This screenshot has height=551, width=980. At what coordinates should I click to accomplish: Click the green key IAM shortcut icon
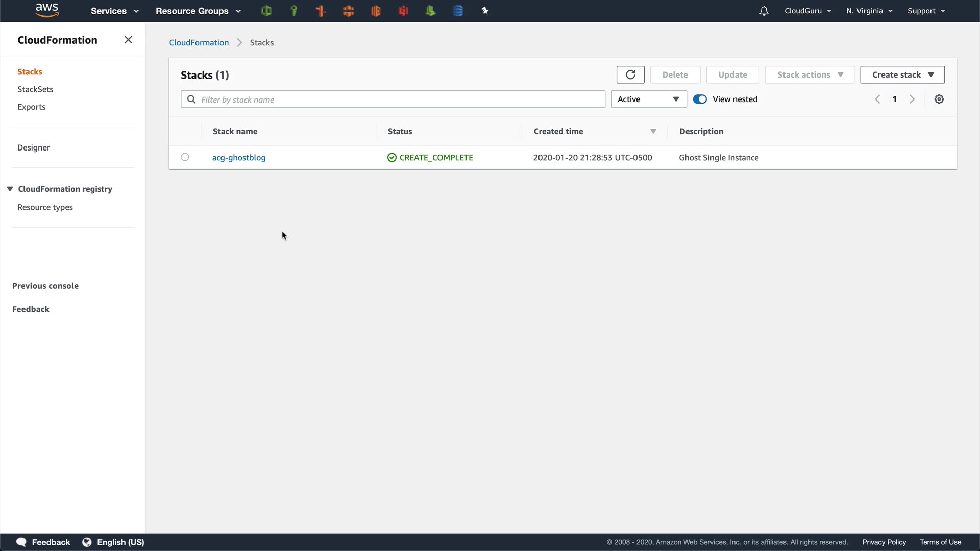pyautogui.click(x=293, y=11)
